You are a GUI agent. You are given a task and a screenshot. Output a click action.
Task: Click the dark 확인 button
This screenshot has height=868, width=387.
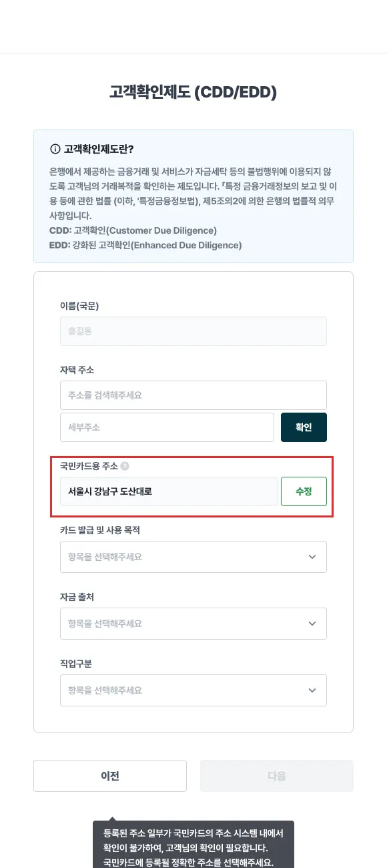tap(304, 427)
